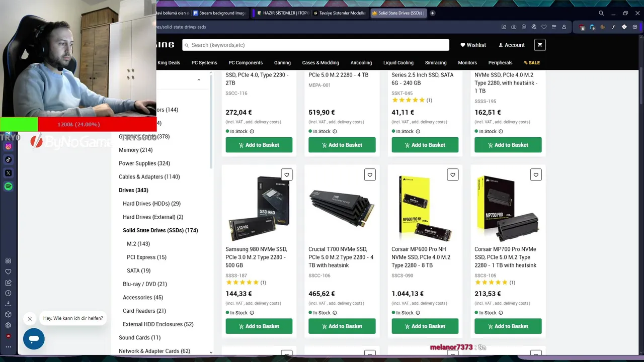Open the Liquid Cooling menu
Image resolution: width=644 pixels, height=362 pixels.
pyautogui.click(x=398, y=63)
